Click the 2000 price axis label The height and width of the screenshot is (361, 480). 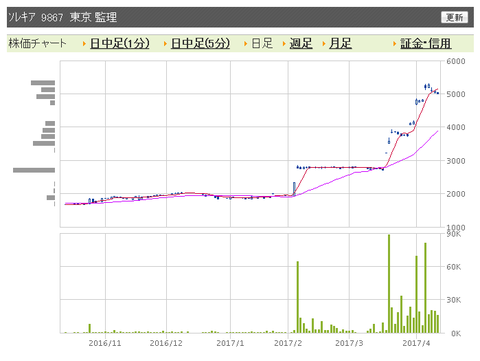coord(456,194)
